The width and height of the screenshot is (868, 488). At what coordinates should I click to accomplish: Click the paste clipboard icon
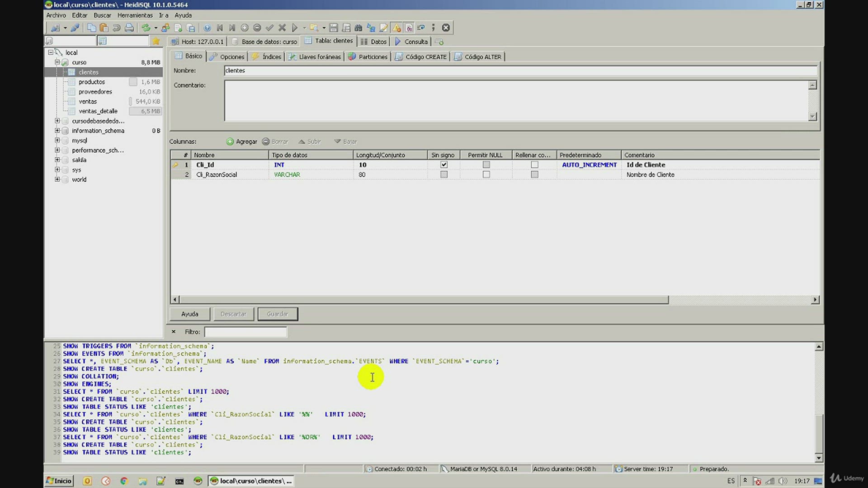(x=104, y=28)
